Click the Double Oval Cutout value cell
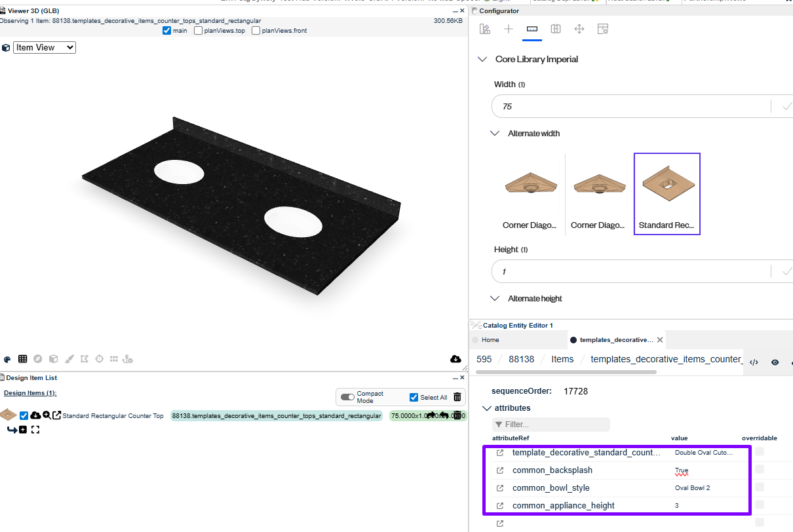The image size is (793, 532). (x=703, y=453)
